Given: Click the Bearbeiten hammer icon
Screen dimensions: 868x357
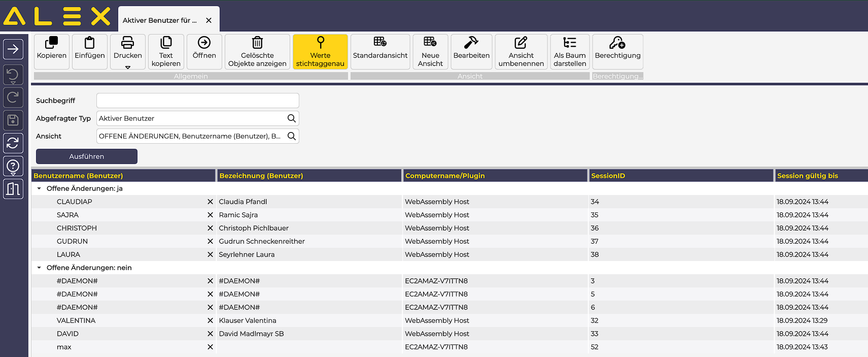Looking at the screenshot, I should point(471,43).
